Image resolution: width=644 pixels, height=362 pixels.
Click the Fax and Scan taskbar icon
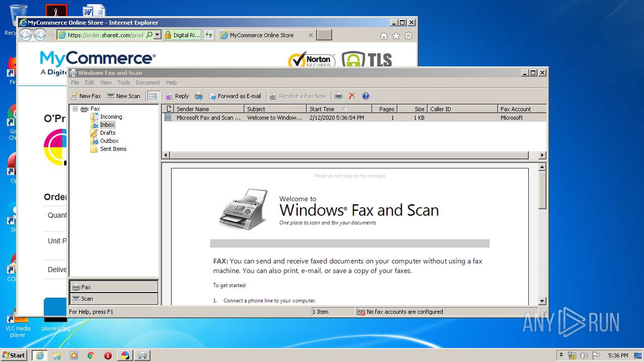coord(142,355)
